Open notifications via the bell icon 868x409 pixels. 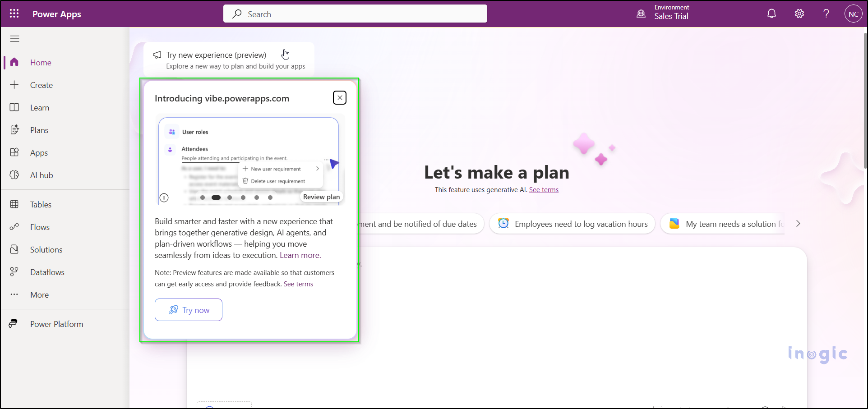(x=771, y=14)
